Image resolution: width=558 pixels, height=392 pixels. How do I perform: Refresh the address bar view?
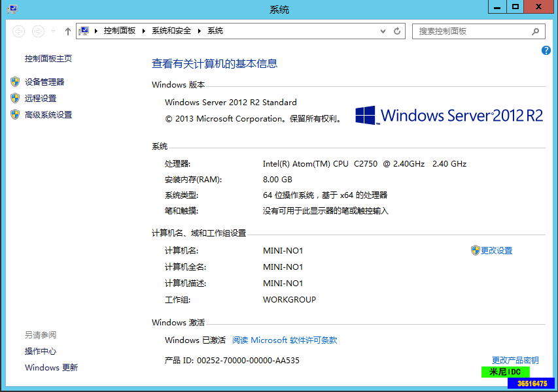click(397, 31)
